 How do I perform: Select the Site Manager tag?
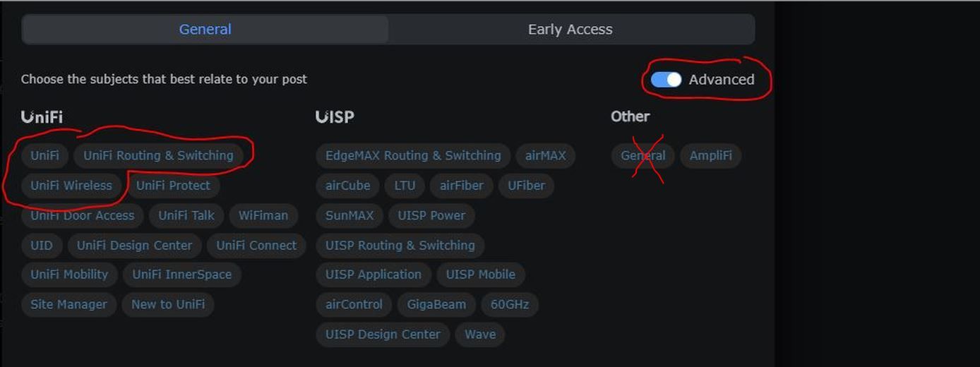click(x=68, y=304)
